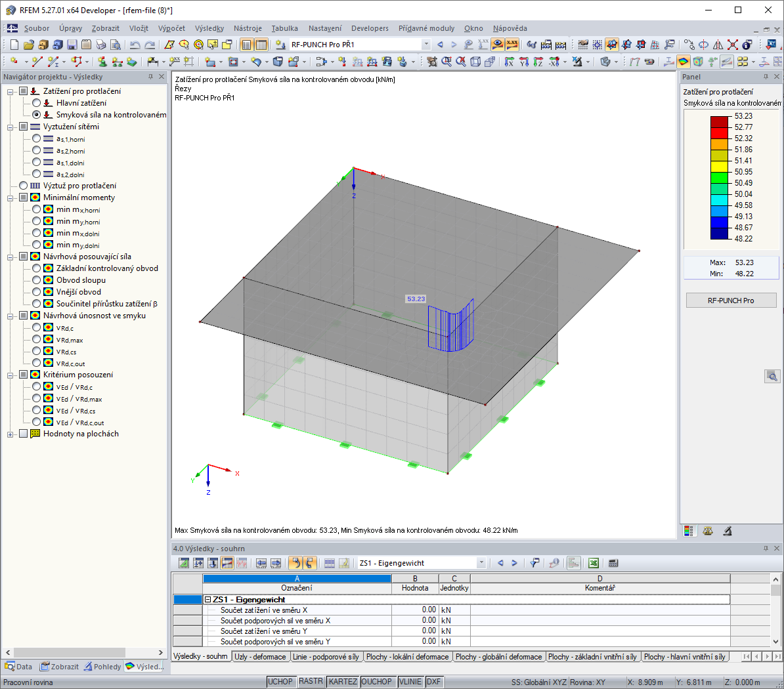Open RF-PUNCH Pro PŘ1 module dropdown
This screenshot has height=689, width=784.
(426, 45)
